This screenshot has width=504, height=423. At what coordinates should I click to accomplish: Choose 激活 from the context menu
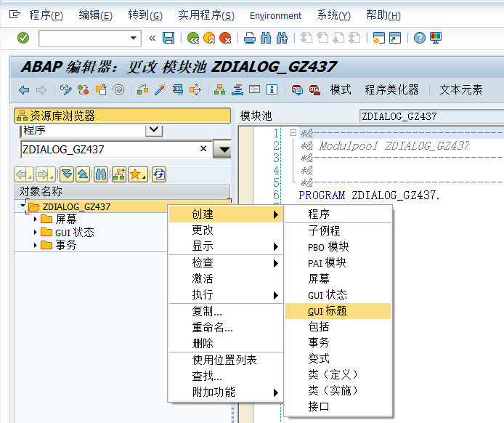click(x=226, y=278)
